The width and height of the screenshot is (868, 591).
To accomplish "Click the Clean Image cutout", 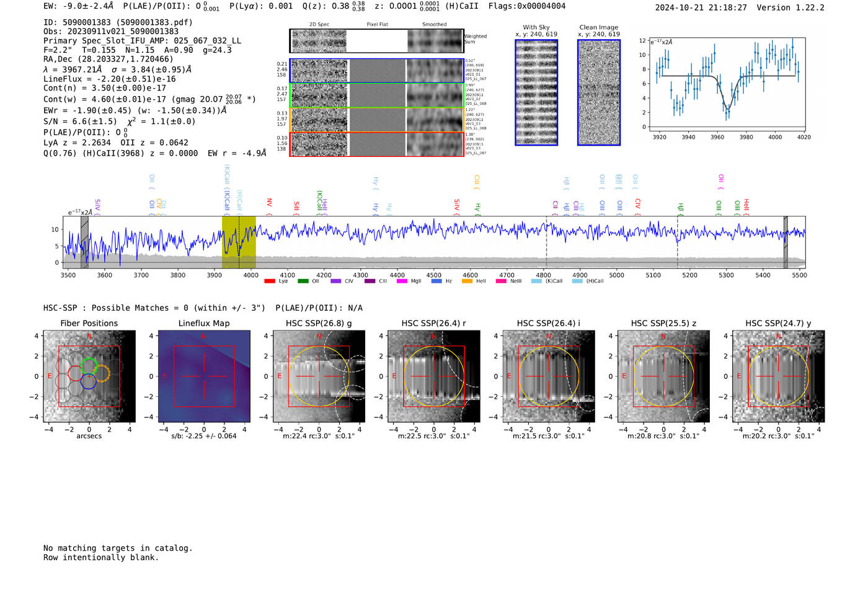I will coord(599,92).
